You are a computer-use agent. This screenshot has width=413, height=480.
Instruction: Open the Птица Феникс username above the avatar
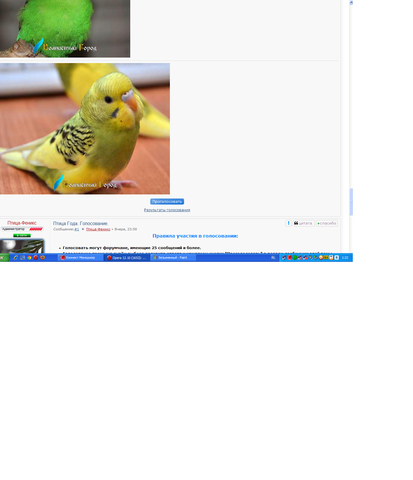tap(22, 223)
